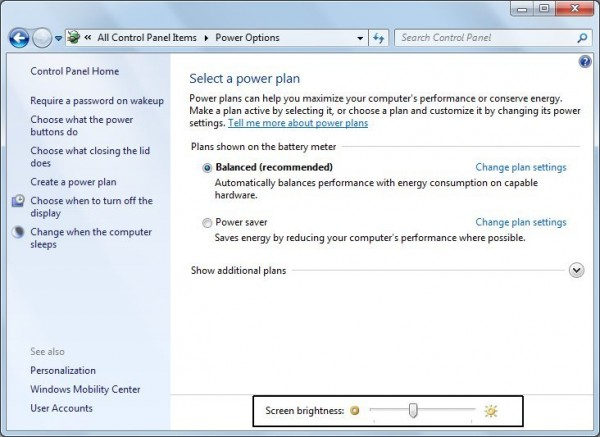Open Choose what the power buttons do
The image size is (600, 437).
click(82, 126)
